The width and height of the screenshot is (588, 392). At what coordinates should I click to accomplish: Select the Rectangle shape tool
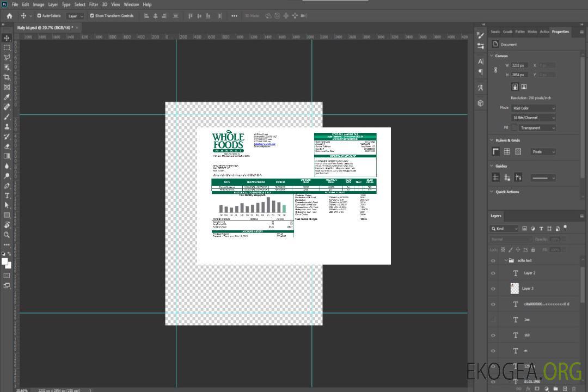coord(7,215)
